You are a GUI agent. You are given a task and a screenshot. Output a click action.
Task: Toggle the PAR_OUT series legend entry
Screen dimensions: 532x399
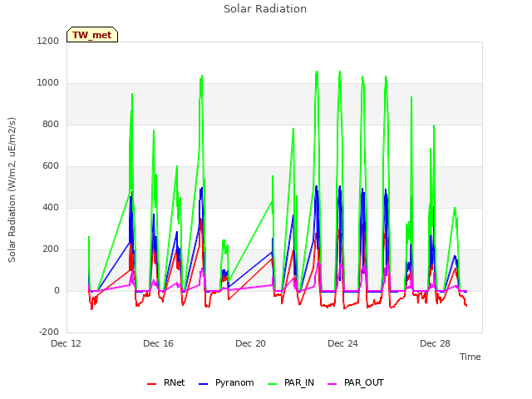coord(356,383)
